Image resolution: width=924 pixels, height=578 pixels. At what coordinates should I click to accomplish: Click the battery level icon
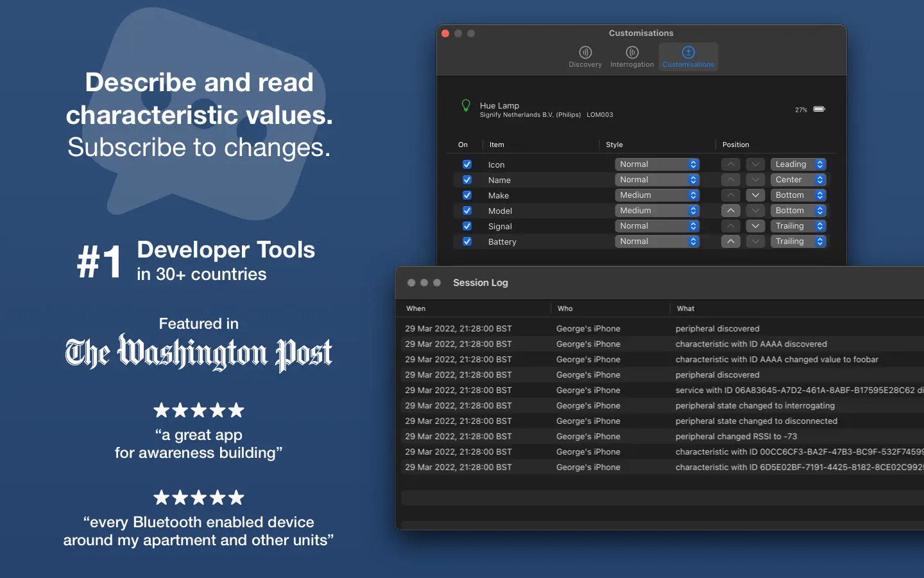(x=819, y=109)
